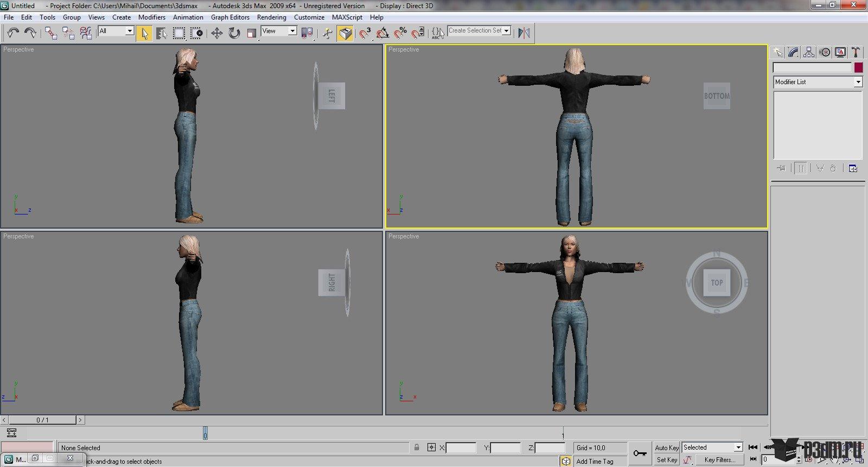Toggle the 3D Snaps button

365,33
